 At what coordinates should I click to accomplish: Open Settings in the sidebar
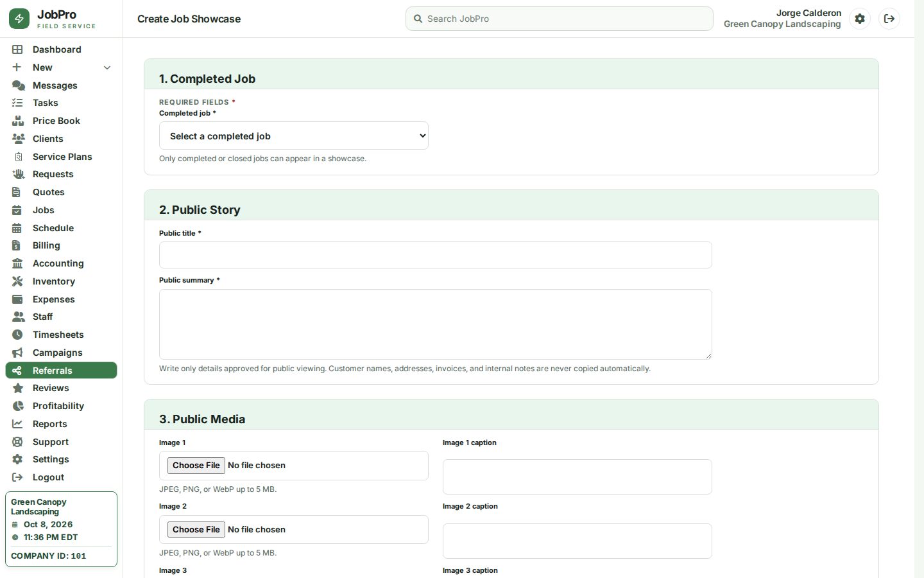61,459
